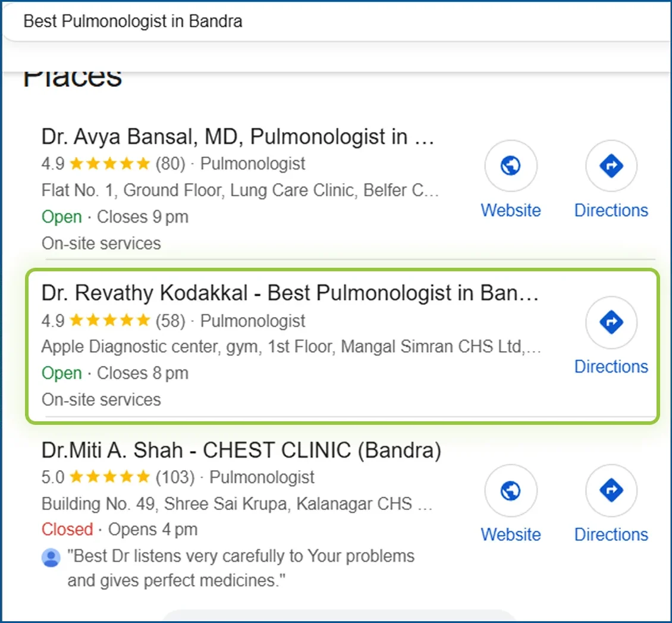
Task: Click the 'Directions' label for Dr. Miti Shah
Action: coord(611,535)
